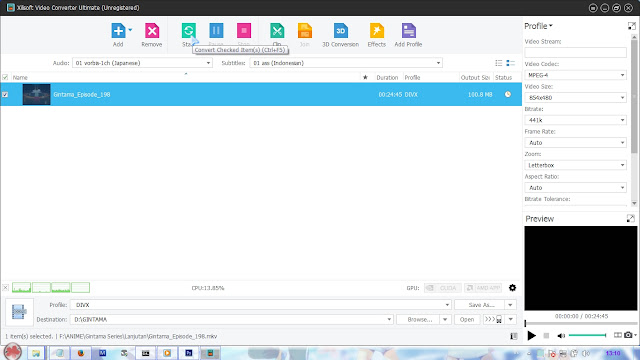The width and height of the screenshot is (640, 360).
Task: Click the Video Stream input field
Action: coord(575,52)
